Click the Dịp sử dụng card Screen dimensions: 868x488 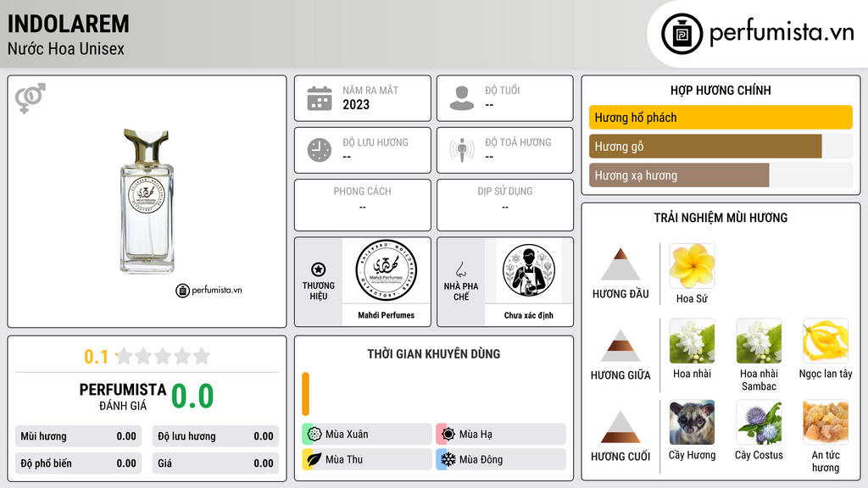tap(505, 205)
